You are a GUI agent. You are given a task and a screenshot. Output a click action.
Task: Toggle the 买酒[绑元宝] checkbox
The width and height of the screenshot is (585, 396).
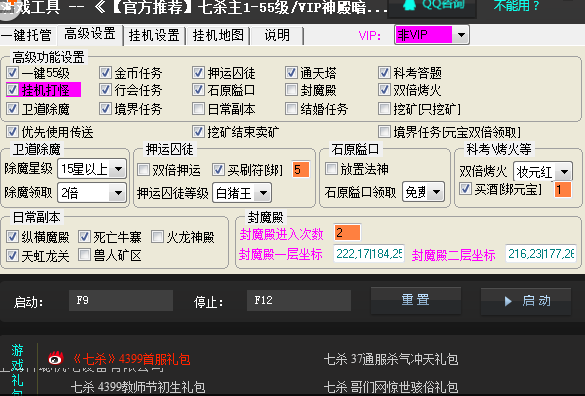[x=465, y=188]
